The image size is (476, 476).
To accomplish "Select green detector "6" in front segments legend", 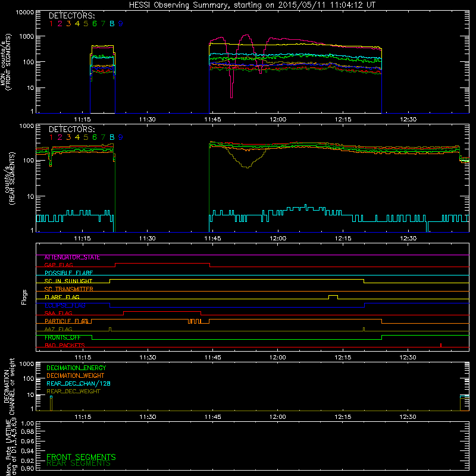I will click(x=95, y=24).
